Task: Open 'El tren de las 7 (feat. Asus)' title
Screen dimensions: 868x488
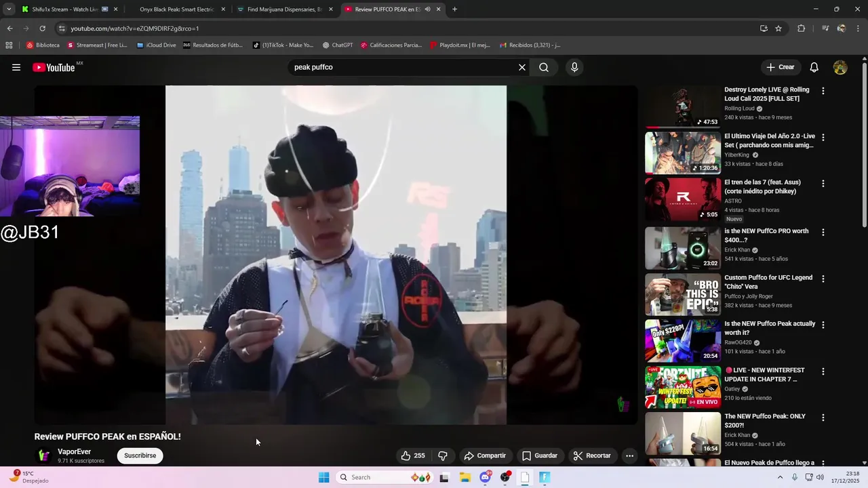Action: click(x=762, y=186)
